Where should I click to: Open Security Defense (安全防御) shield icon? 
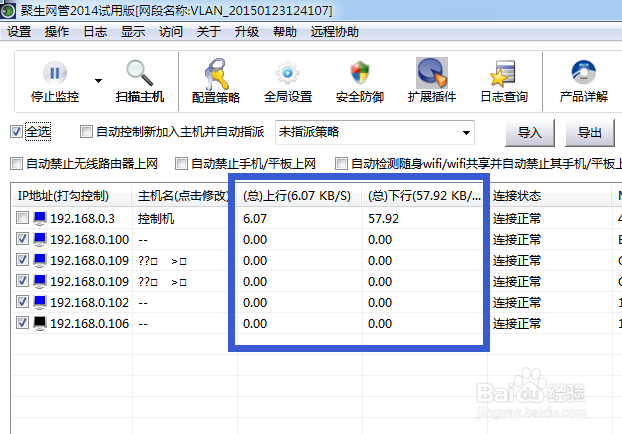[360, 73]
